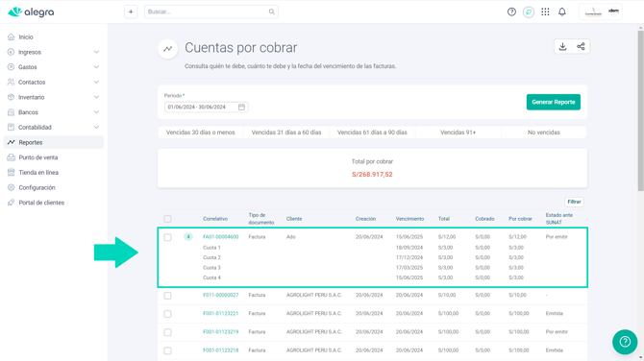
Task: Expand the Contactos menu chevron
Action: click(x=96, y=82)
